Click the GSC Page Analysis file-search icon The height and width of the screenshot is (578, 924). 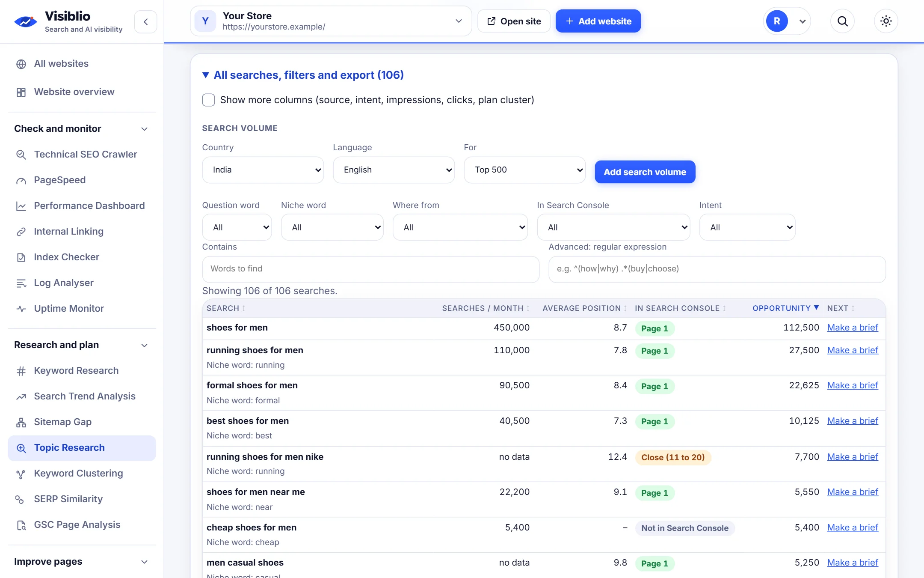click(21, 525)
